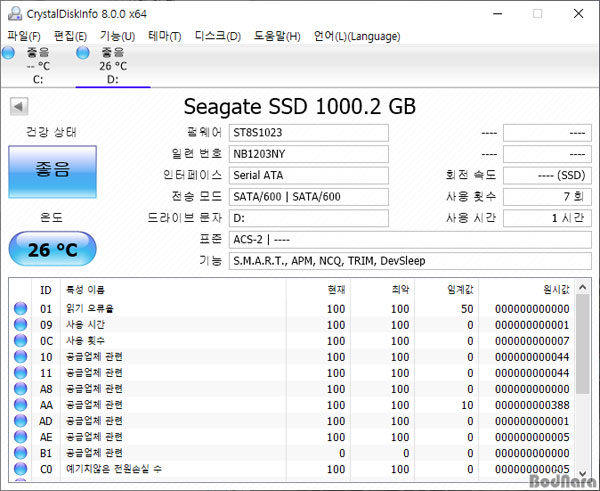Click the status orb for attribute 0C

(21, 341)
